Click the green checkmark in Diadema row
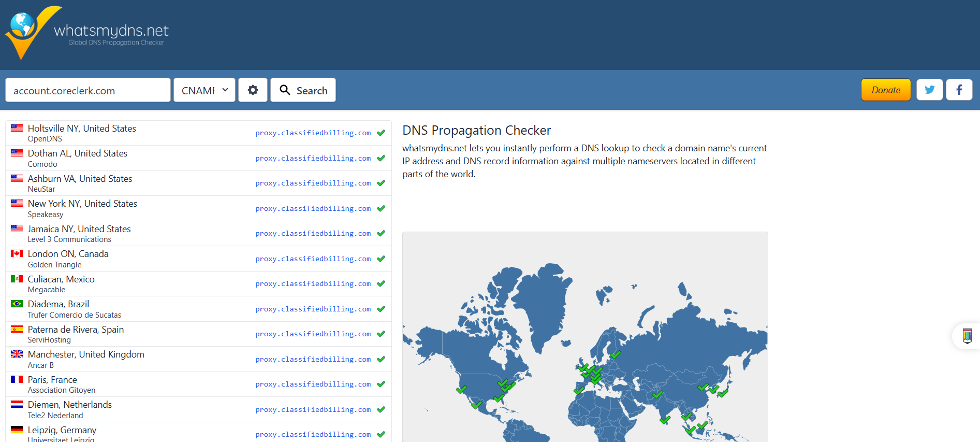This screenshot has height=442, width=980. 381,309
